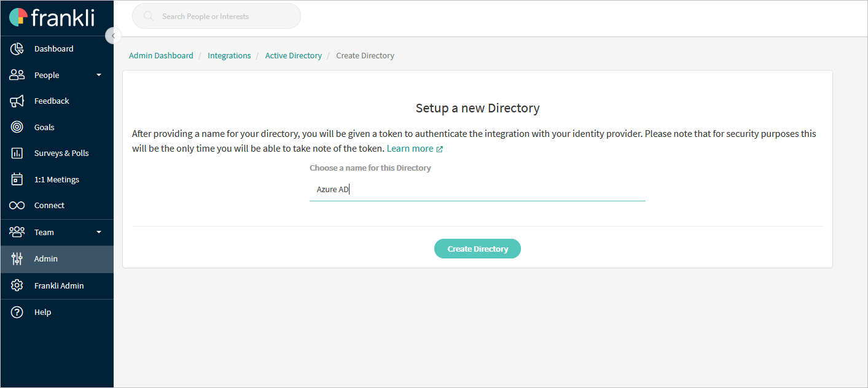Click the People icon in sidebar
Viewport: 868px width, 388px height.
[17, 75]
